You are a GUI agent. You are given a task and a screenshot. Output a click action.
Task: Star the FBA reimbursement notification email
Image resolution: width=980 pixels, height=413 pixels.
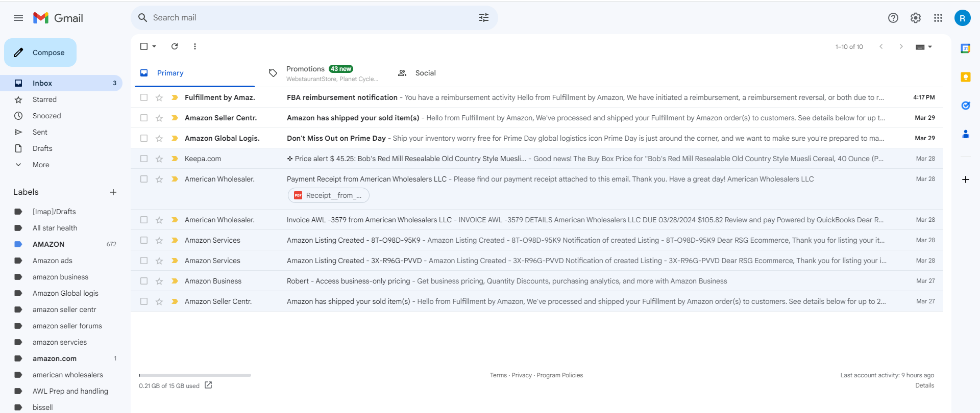coord(159,97)
